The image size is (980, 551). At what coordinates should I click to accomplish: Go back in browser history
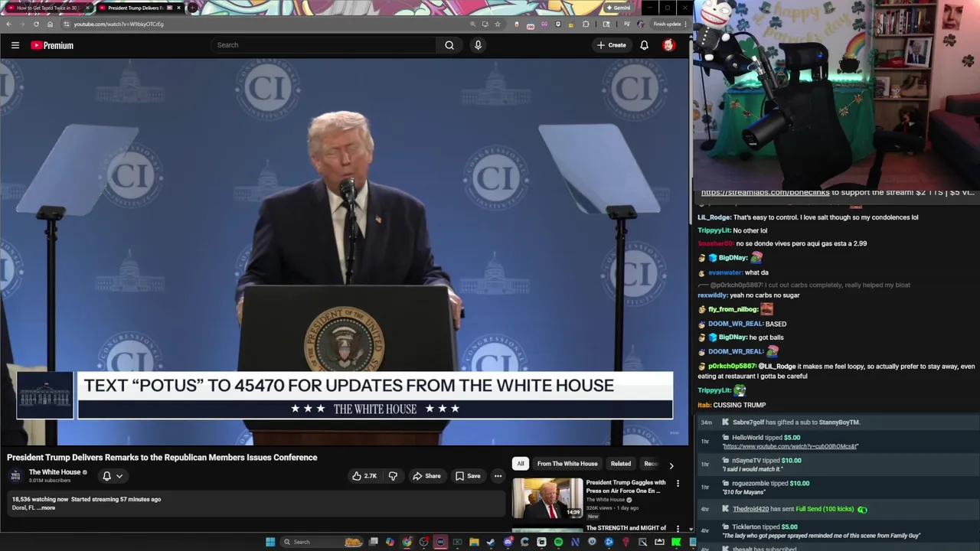(x=8, y=24)
